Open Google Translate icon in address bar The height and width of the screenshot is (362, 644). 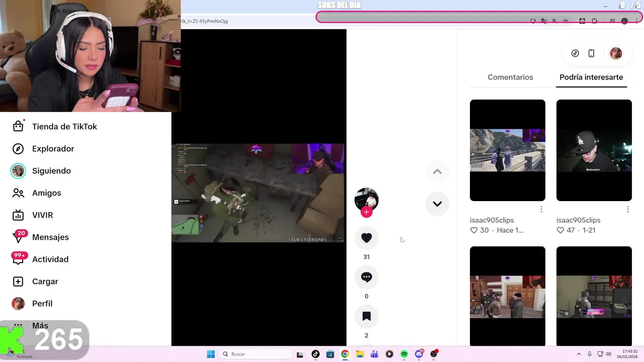(543, 21)
